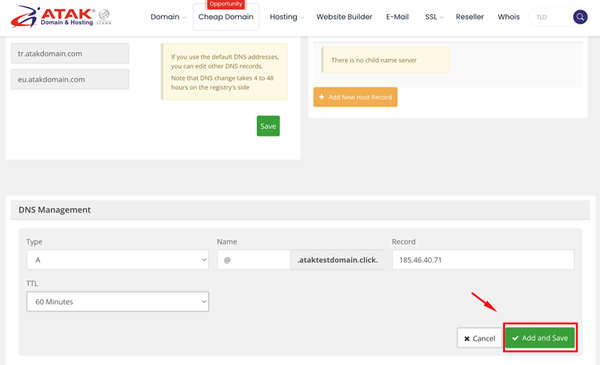Click the DNS change note text
600x365 pixels.
[222, 83]
